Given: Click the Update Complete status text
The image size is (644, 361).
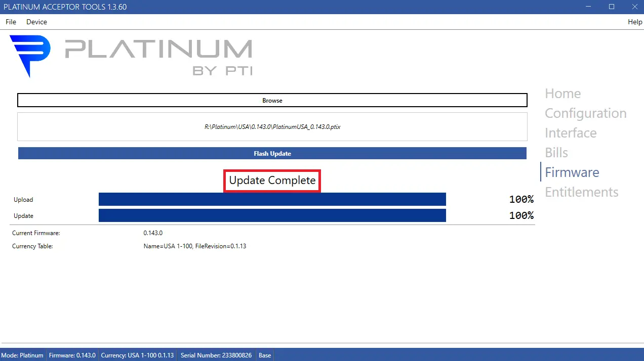Looking at the screenshot, I should (272, 180).
